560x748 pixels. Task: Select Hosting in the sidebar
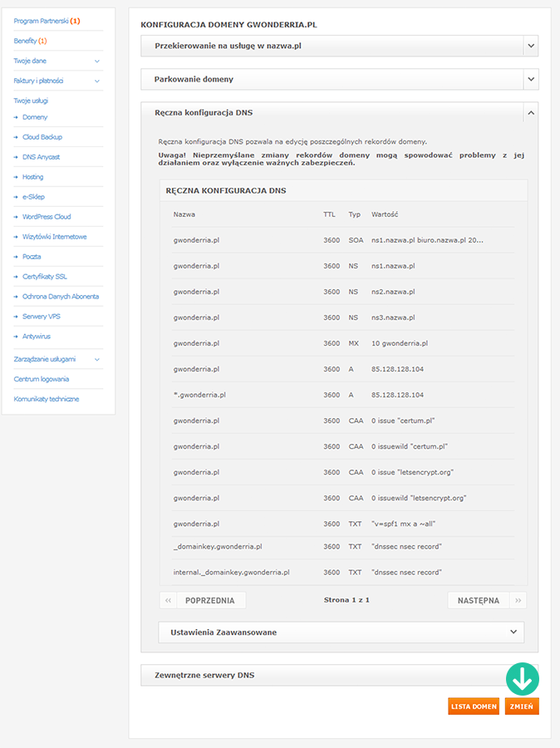pos(32,177)
